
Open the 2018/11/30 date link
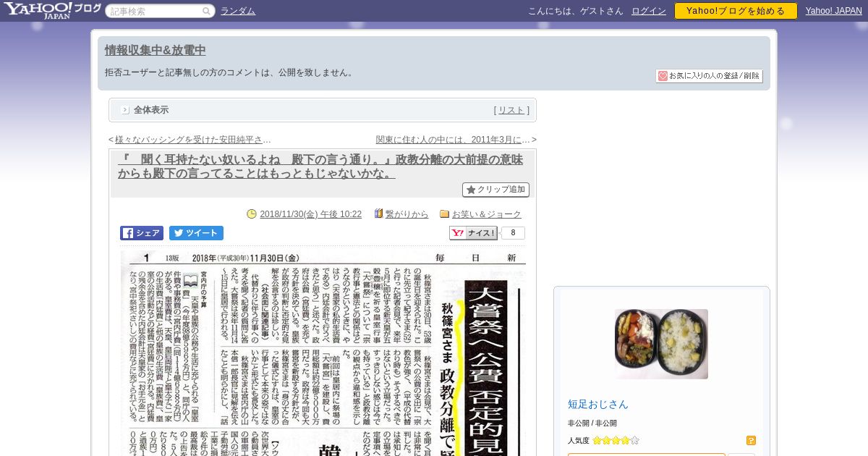(x=310, y=214)
